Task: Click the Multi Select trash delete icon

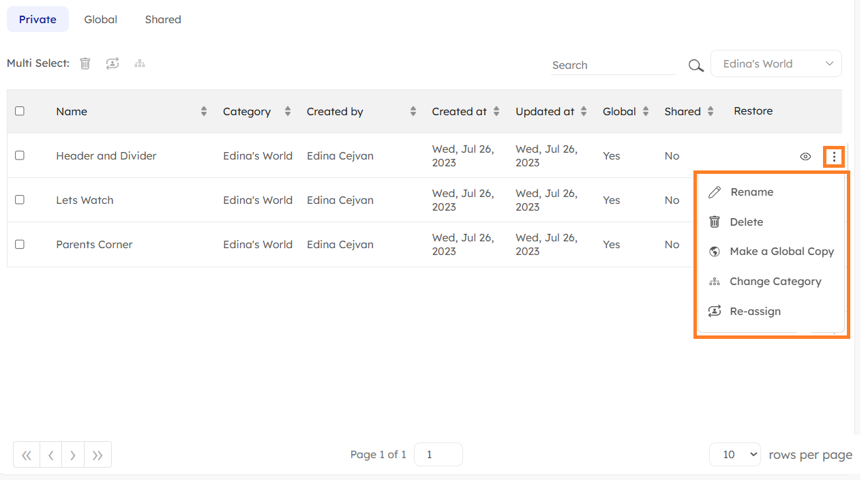Action: pyautogui.click(x=85, y=63)
